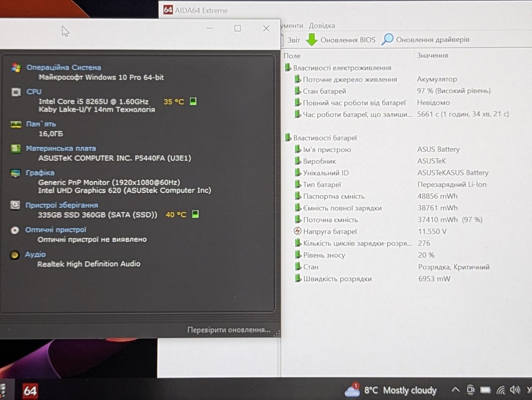Click the Звіт toolbar button
Viewport: 532px width, 400px height.
[x=293, y=40]
